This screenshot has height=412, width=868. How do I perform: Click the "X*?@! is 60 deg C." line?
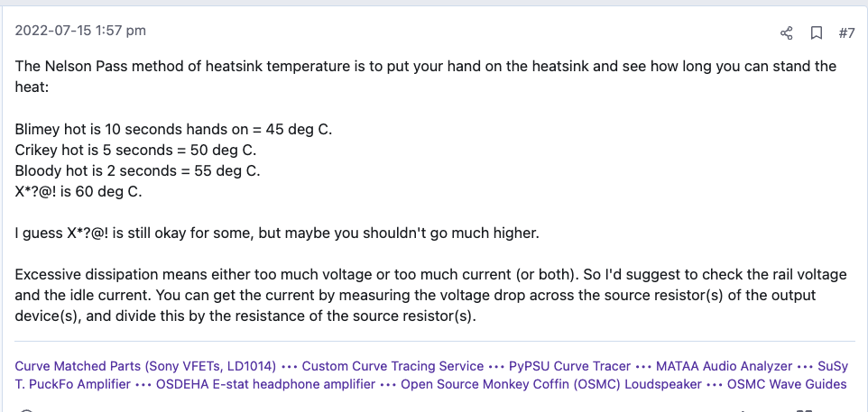[79, 191]
